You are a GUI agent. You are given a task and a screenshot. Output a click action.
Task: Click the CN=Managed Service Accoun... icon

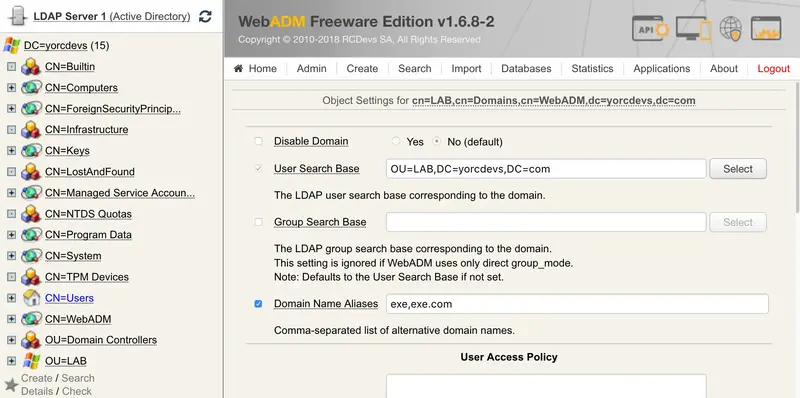(x=31, y=192)
